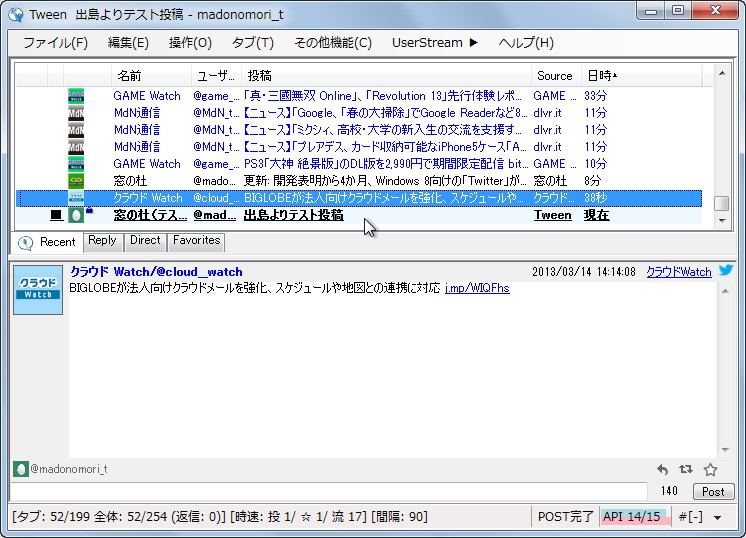
Task: Switch to the Favorites tab
Action: [196, 241]
